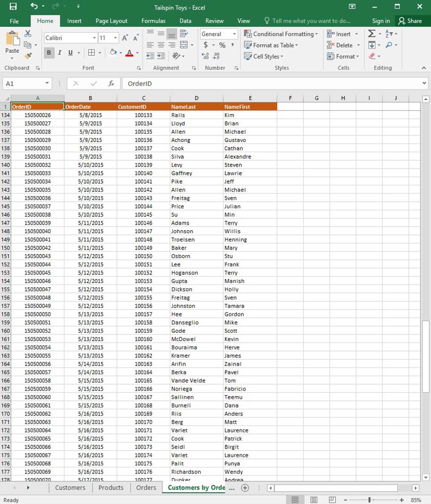
Task: Add a new sheet with plus icon
Action: [245, 488]
